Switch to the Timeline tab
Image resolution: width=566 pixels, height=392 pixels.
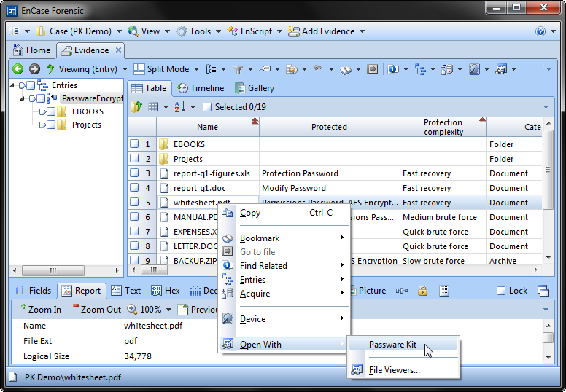[201, 88]
